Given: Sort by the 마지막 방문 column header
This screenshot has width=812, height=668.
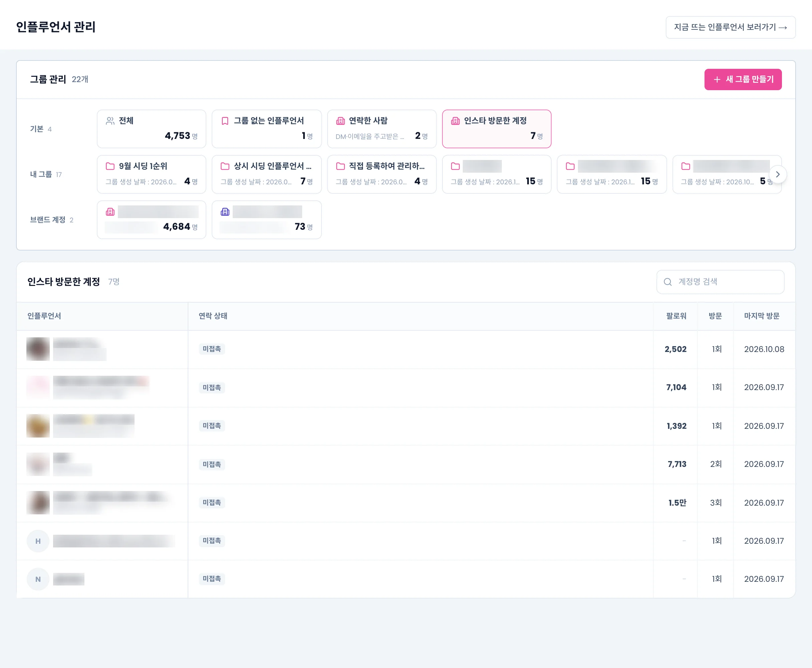Looking at the screenshot, I should 762,316.
